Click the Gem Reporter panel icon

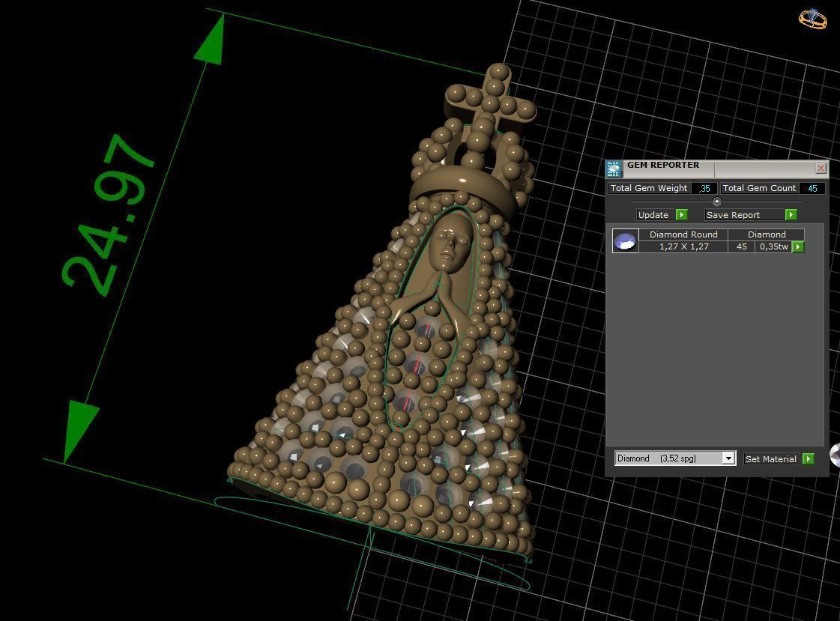click(x=614, y=169)
